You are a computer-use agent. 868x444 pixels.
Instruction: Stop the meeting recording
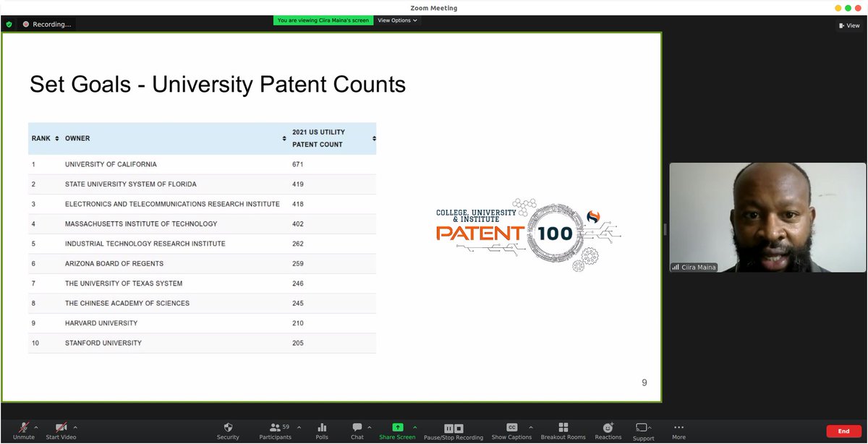click(459, 428)
